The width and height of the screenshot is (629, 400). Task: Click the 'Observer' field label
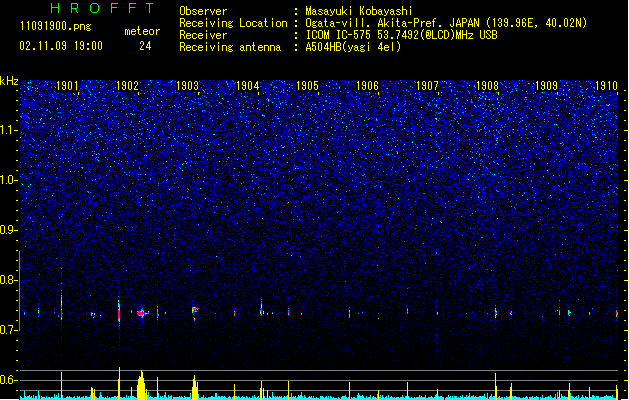click(x=203, y=11)
